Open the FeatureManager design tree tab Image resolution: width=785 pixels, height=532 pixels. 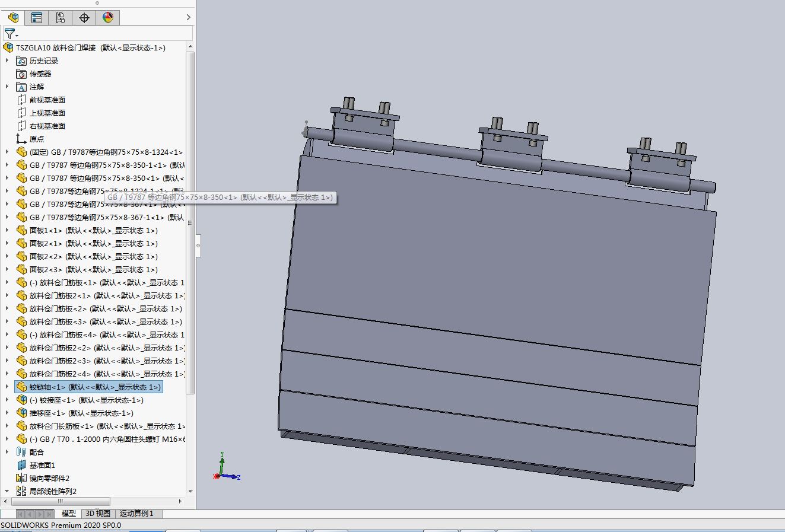13,18
